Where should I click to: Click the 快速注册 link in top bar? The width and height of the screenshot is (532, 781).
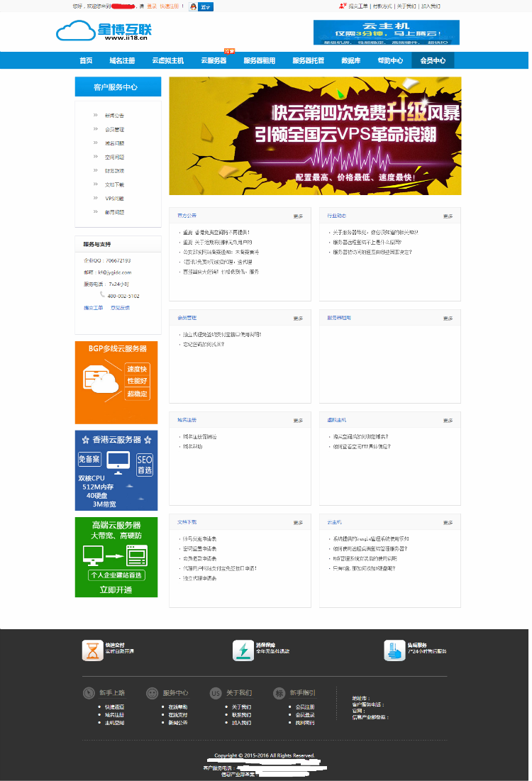[x=170, y=6]
